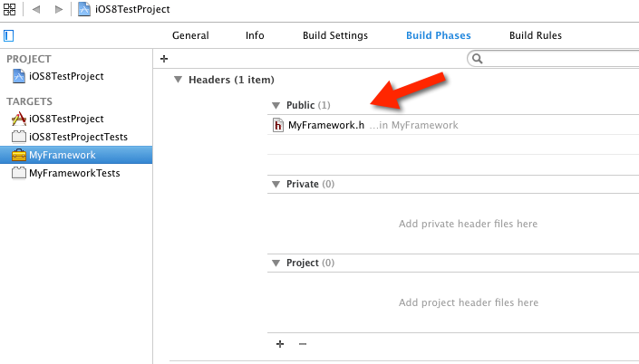Click the build phases search field

(x=555, y=59)
